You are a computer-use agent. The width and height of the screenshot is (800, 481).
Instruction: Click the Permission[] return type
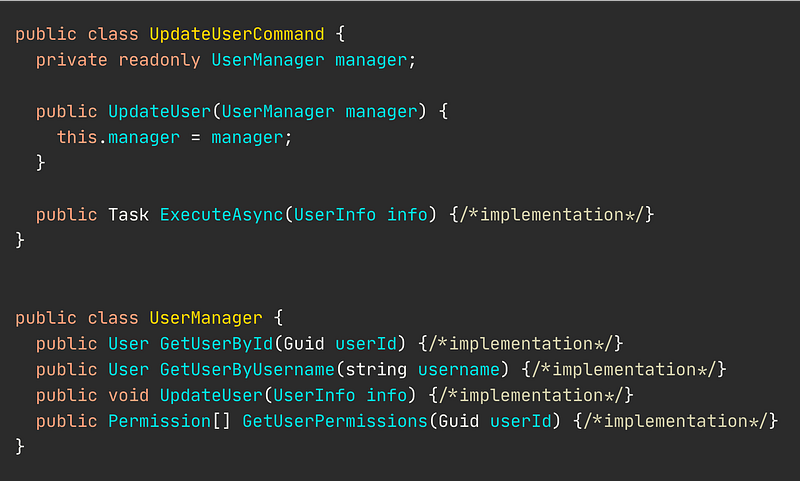pos(169,421)
